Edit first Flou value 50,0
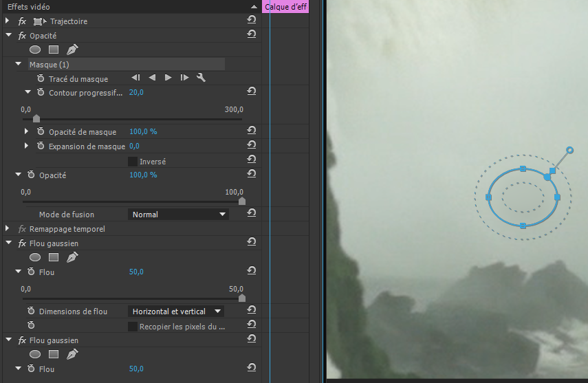The height and width of the screenshot is (383, 588). [136, 272]
